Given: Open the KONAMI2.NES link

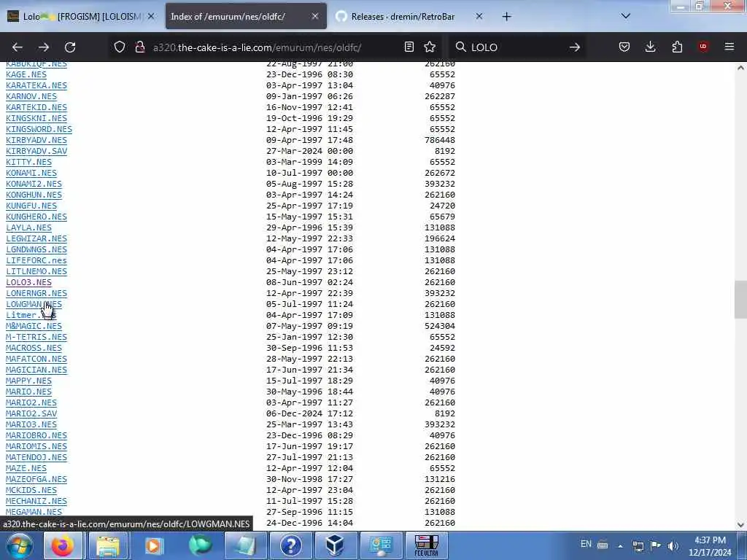Looking at the screenshot, I should coord(34,184).
